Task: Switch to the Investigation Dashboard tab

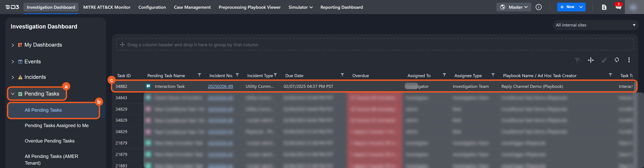Action: coord(51,7)
